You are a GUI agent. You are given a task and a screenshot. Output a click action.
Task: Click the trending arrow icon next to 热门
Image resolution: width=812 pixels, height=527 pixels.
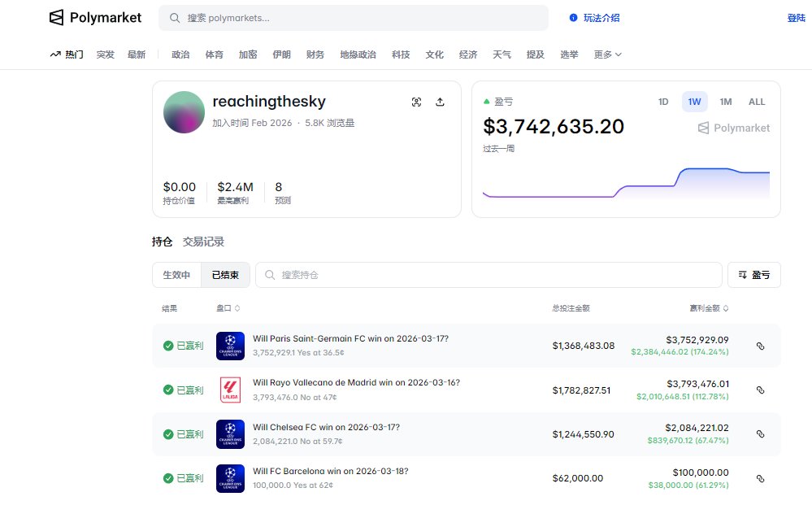[x=55, y=54]
